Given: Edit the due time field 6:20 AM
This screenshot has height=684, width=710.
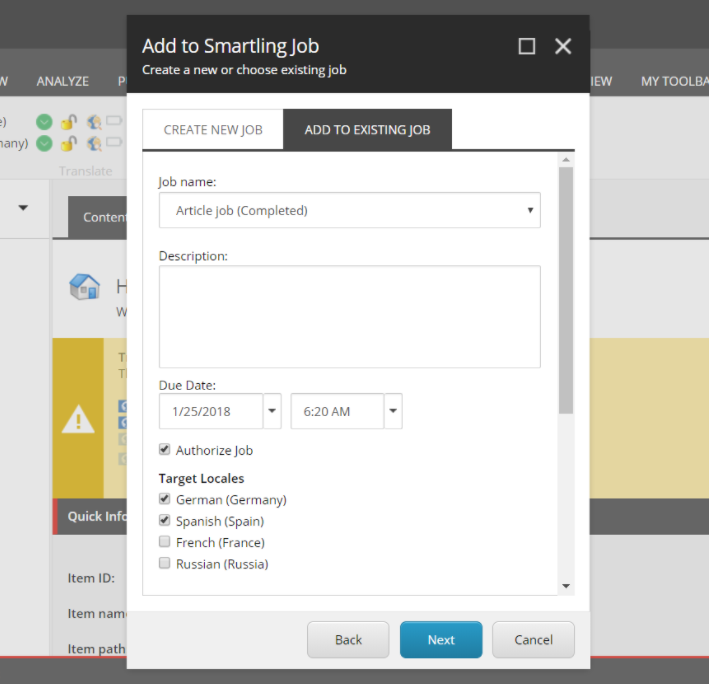Looking at the screenshot, I should click(x=337, y=411).
